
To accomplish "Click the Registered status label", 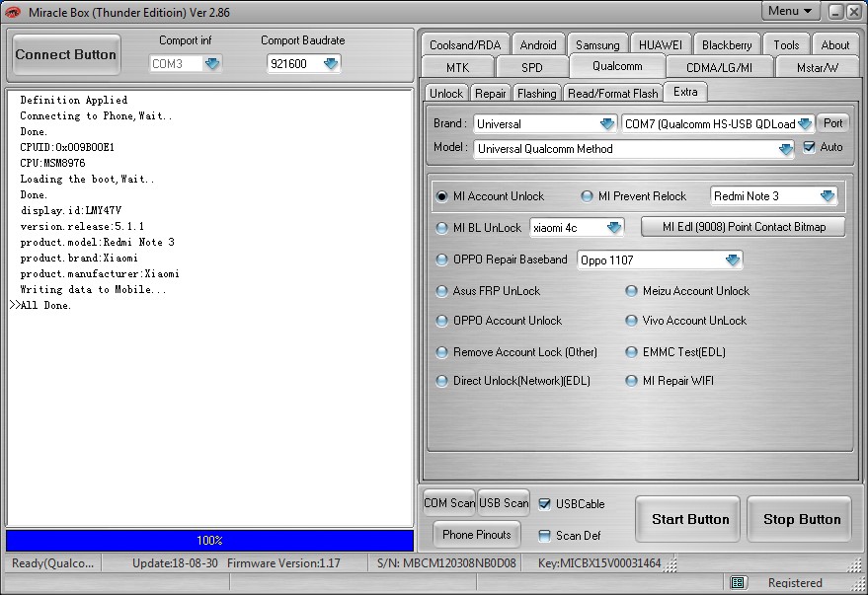I will tap(795, 583).
